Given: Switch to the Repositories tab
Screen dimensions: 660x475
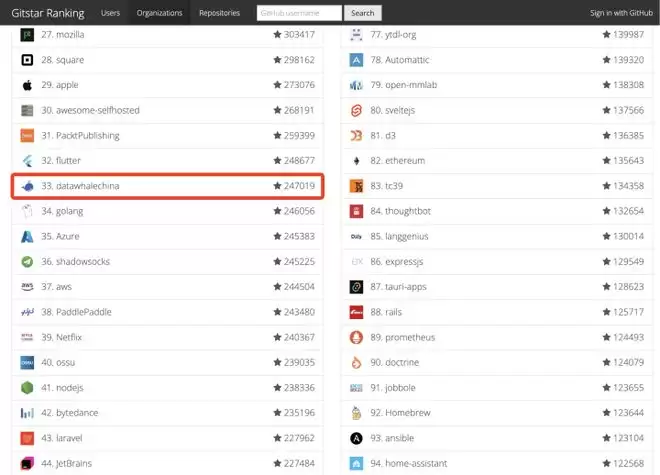Looking at the screenshot, I should point(219,13).
